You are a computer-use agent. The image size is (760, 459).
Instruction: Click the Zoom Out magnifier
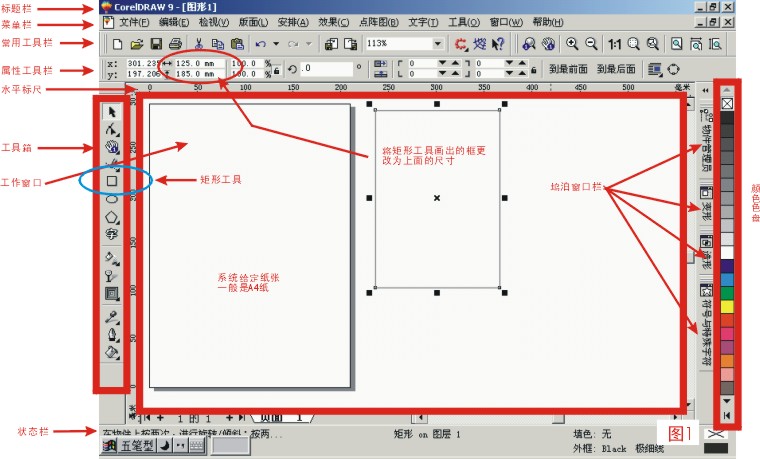[x=591, y=44]
